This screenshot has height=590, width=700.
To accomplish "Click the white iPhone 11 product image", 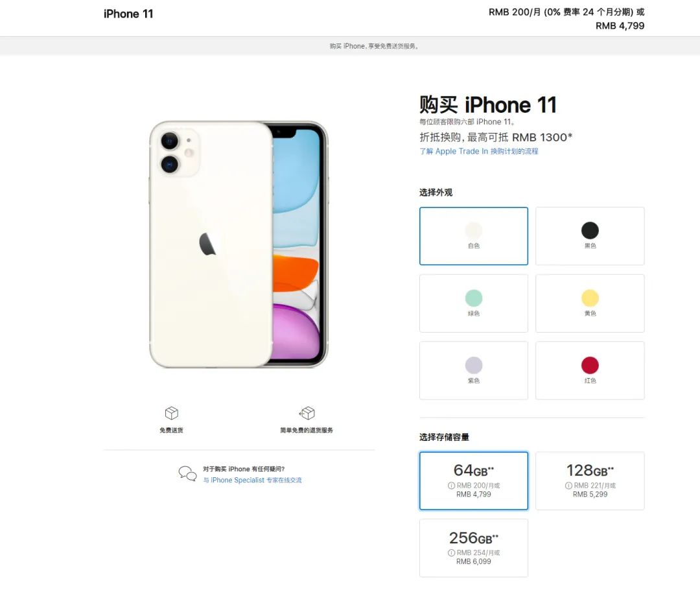I will click(239, 244).
